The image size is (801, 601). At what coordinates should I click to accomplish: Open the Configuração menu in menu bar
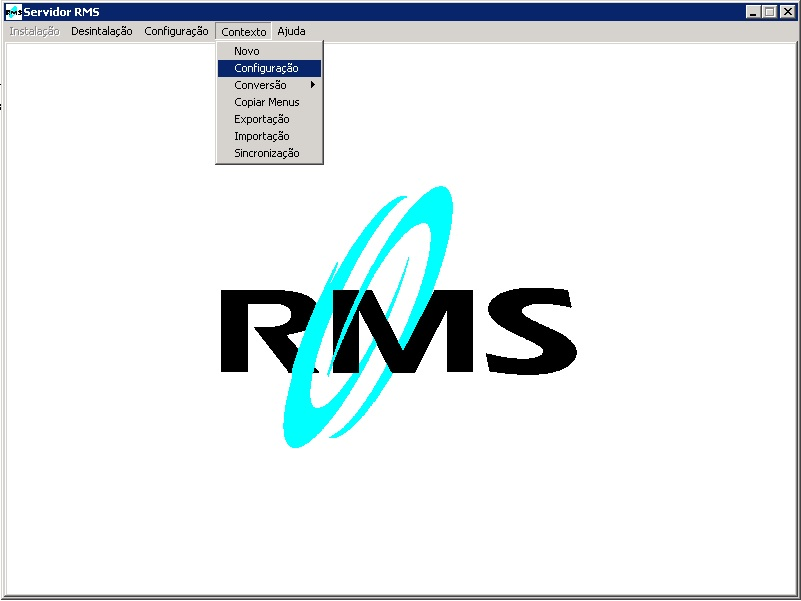[x=176, y=32]
